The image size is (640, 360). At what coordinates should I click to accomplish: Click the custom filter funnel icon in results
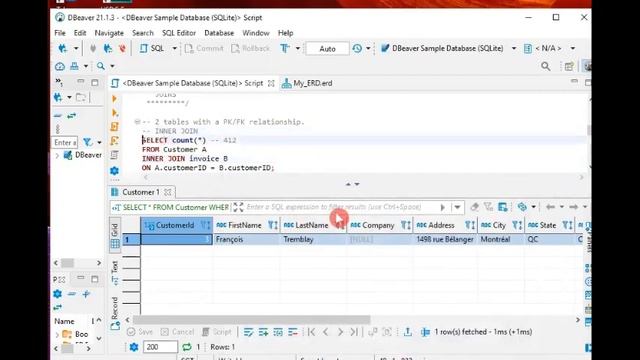[x=488, y=207]
